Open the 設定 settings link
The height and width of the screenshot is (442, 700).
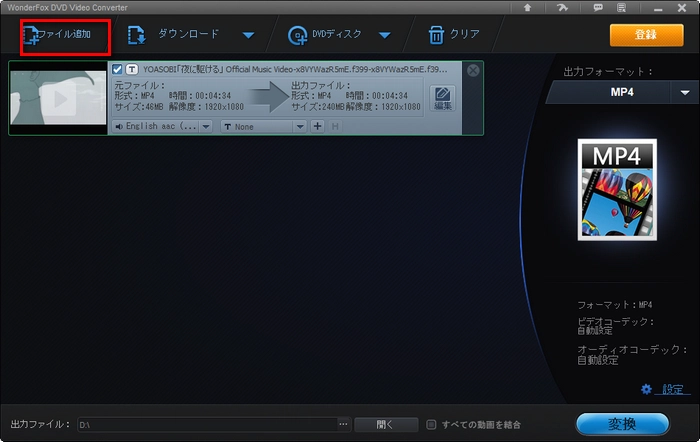tap(672, 389)
